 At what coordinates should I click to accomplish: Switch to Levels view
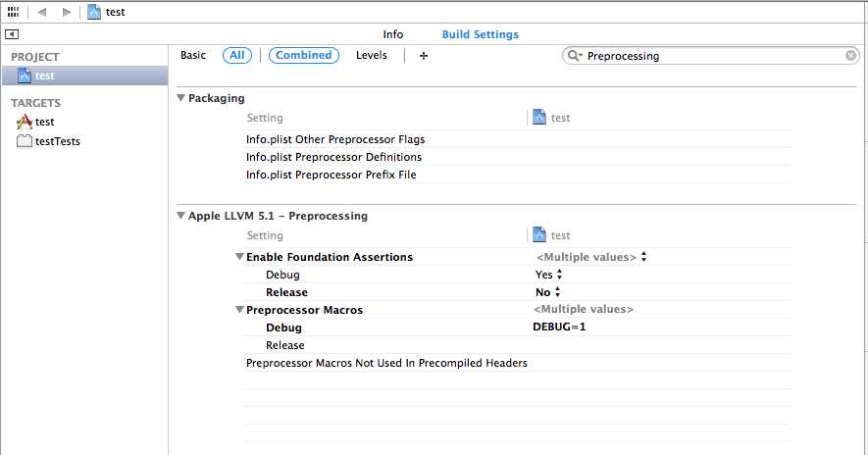point(372,55)
